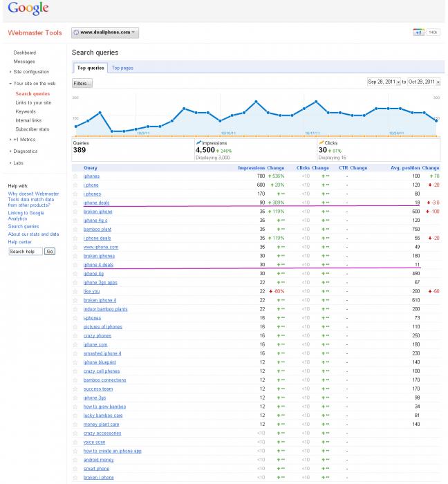Sort by the Avg. position column header
Image resolution: width=448 pixels, height=484 pixels.
[405, 168]
